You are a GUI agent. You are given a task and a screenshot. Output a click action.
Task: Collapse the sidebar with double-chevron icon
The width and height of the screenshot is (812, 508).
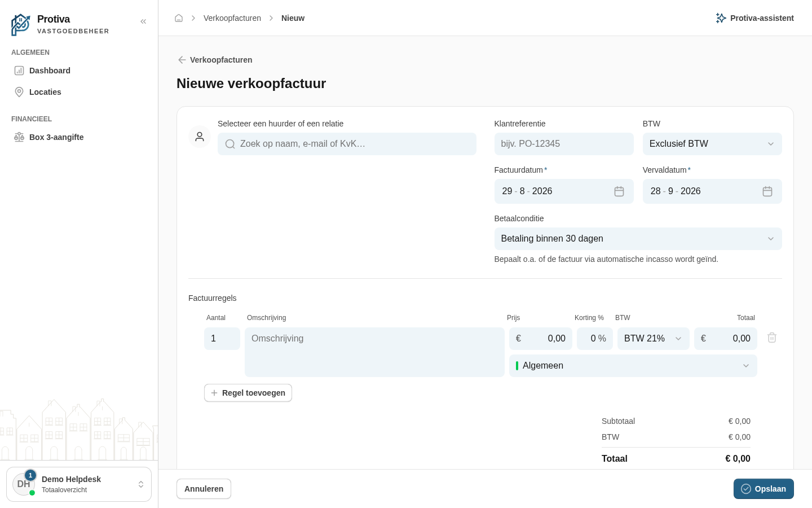143,21
